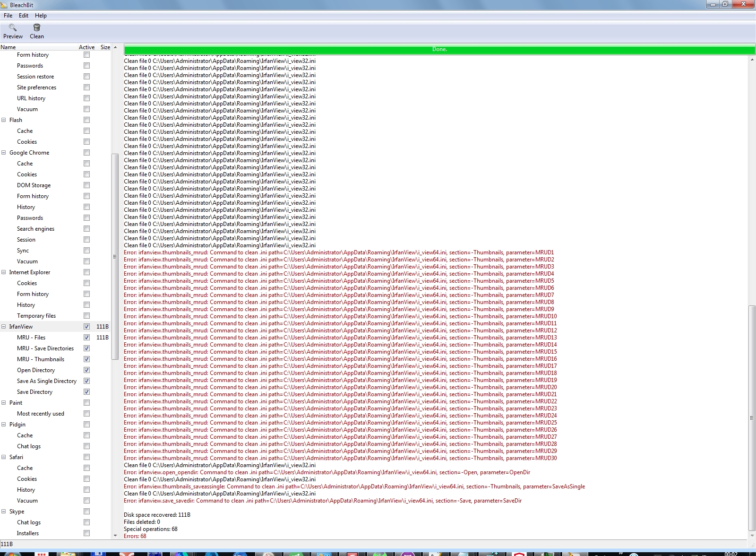Toggle Save As Single Directory checkbox

click(x=86, y=381)
